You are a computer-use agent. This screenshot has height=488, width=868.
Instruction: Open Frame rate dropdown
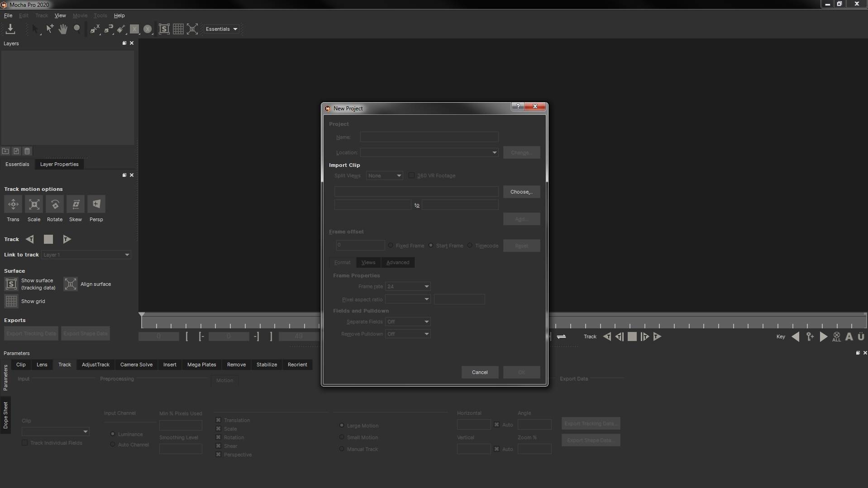pos(407,286)
